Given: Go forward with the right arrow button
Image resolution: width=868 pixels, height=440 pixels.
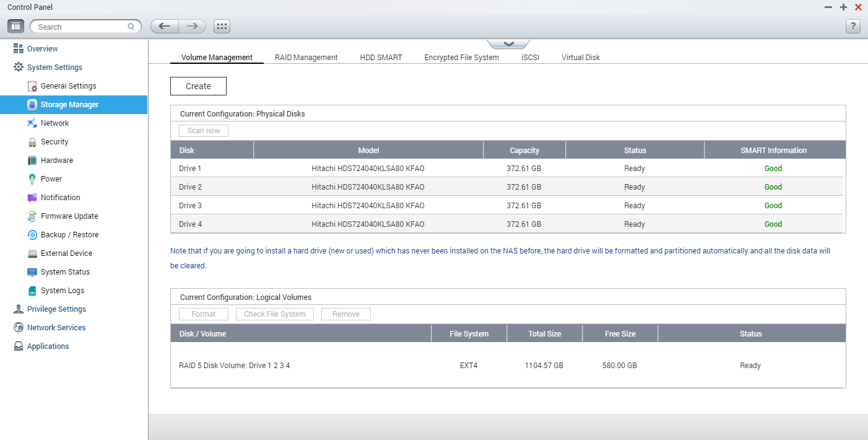Looking at the screenshot, I should pyautogui.click(x=193, y=26).
